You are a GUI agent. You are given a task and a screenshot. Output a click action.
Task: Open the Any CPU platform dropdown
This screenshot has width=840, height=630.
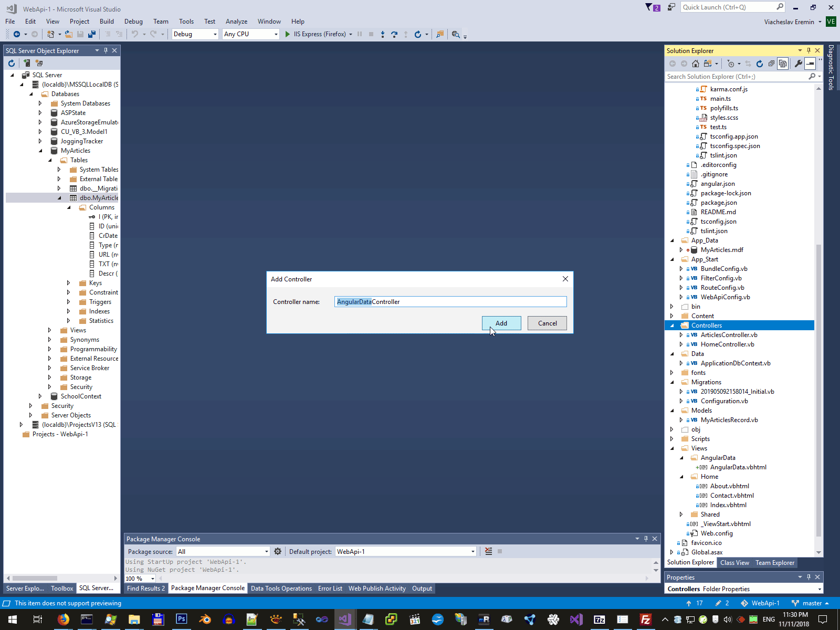coord(250,34)
